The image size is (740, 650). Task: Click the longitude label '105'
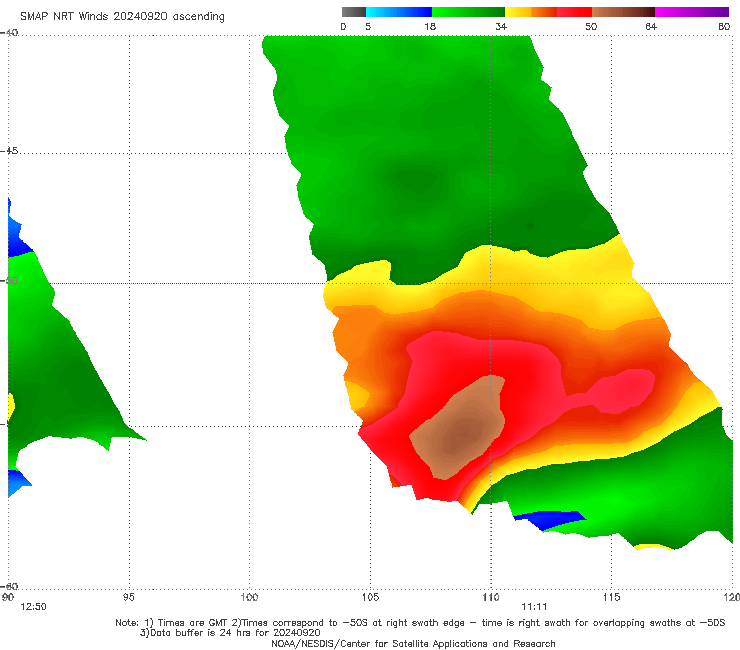pos(370,598)
